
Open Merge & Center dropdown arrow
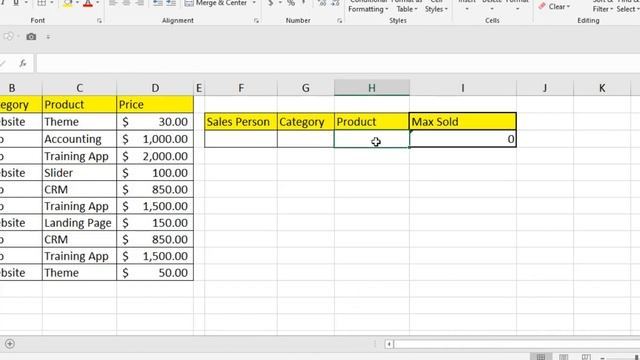(x=254, y=3)
